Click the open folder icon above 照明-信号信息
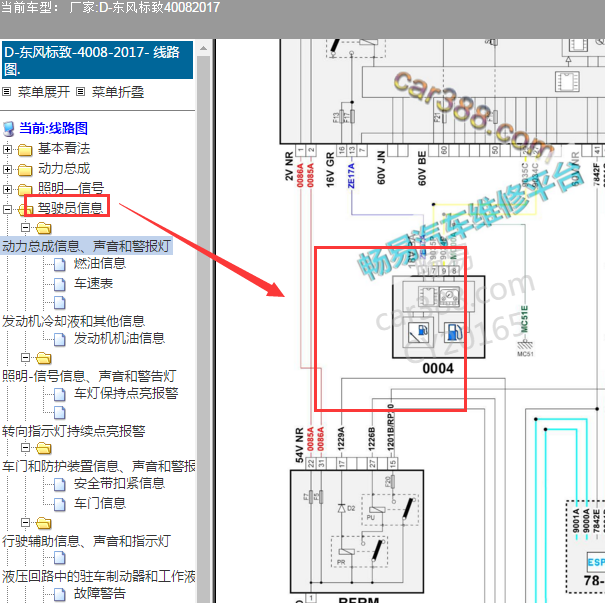Image resolution: width=605 pixels, height=603 pixels. [x=44, y=358]
